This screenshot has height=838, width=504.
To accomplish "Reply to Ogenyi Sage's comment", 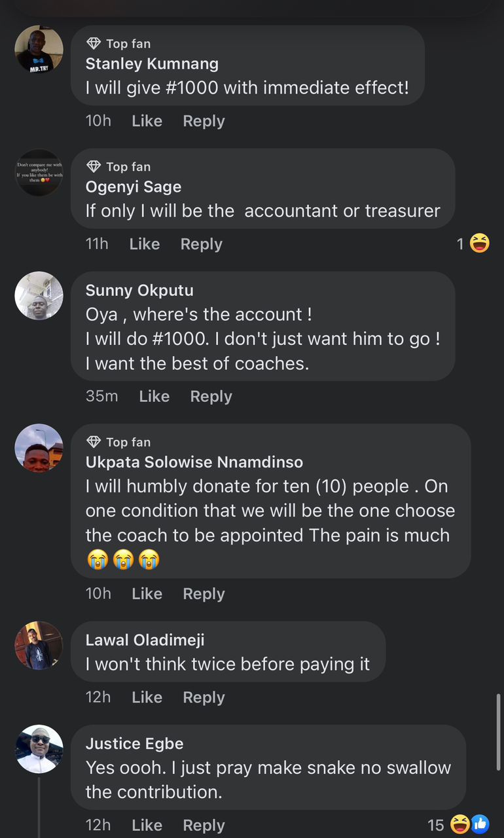I will point(201,244).
